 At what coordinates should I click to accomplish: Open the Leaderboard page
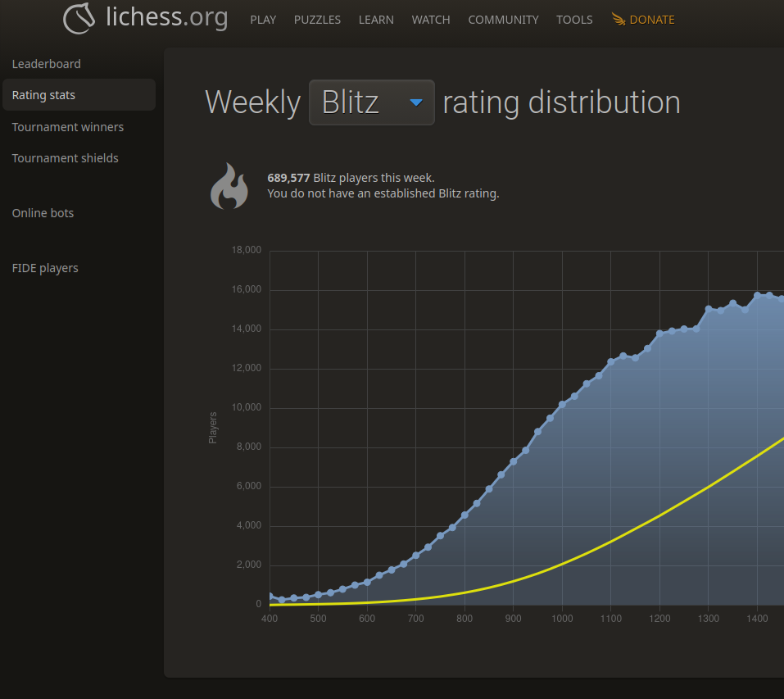click(x=47, y=64)
